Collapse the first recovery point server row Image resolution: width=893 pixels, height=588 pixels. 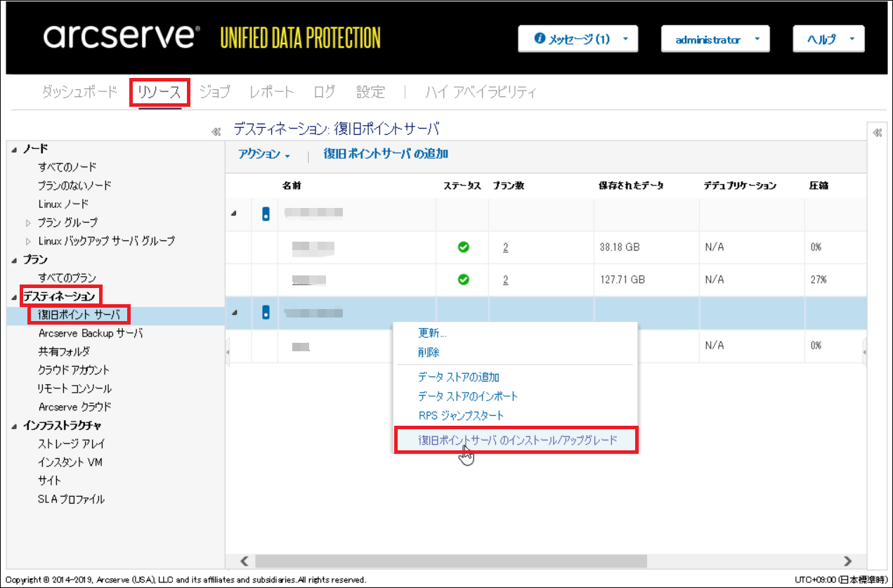pos(235,214)
